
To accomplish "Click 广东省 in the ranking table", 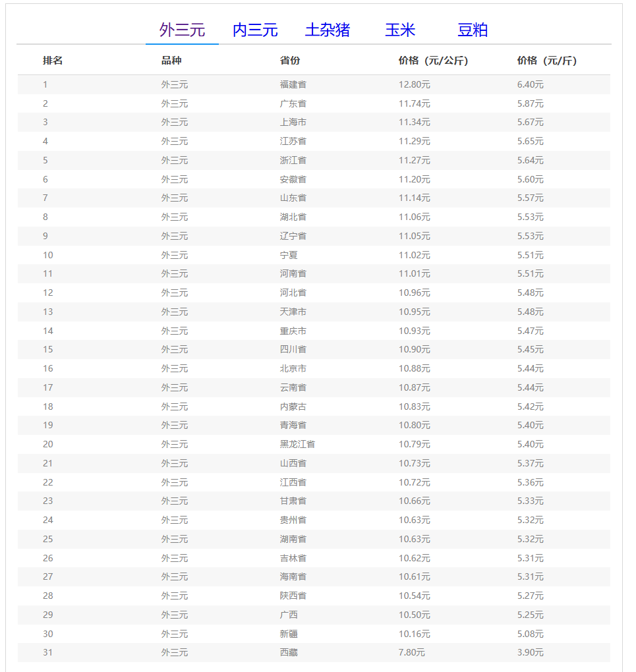I will click(x=293, y=103).
